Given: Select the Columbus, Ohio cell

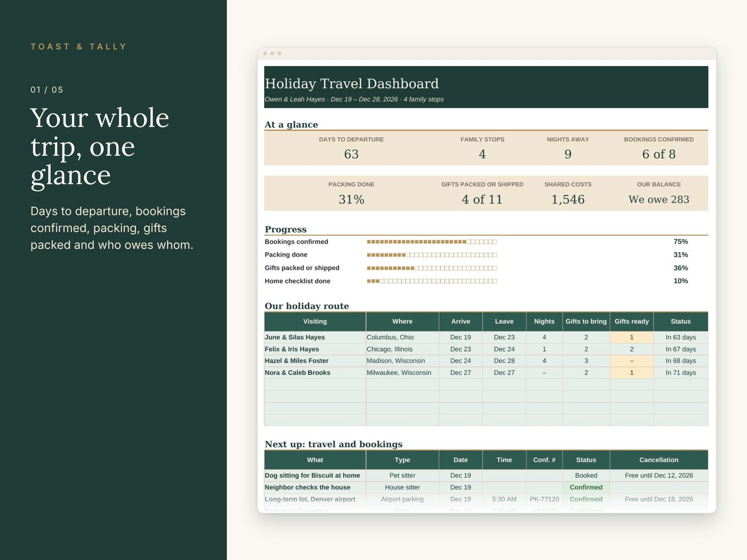Looking at the screenshot, I should click(x=402, y=337).
